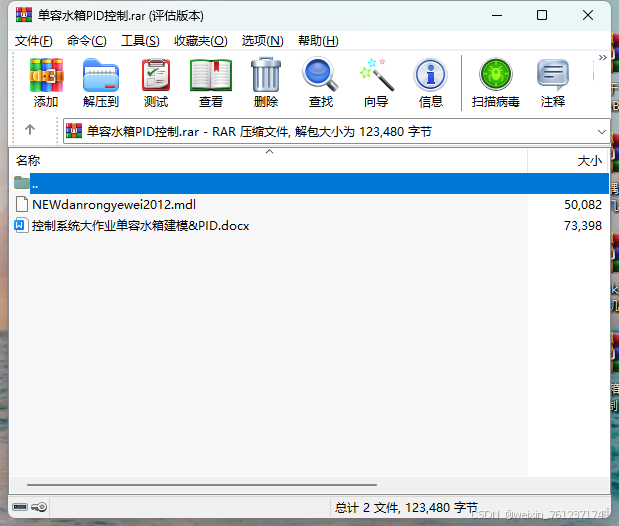The height and width of the screenshot is (526, 619).
Task: Click the key icon in status bar
Action: point(39,507)
